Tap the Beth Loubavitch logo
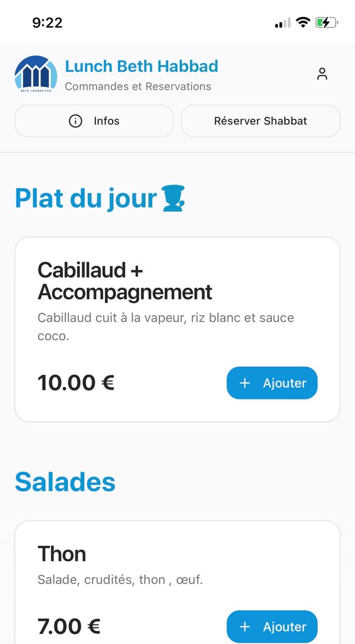This screenshot has width=355, height=644. [35, 74]
